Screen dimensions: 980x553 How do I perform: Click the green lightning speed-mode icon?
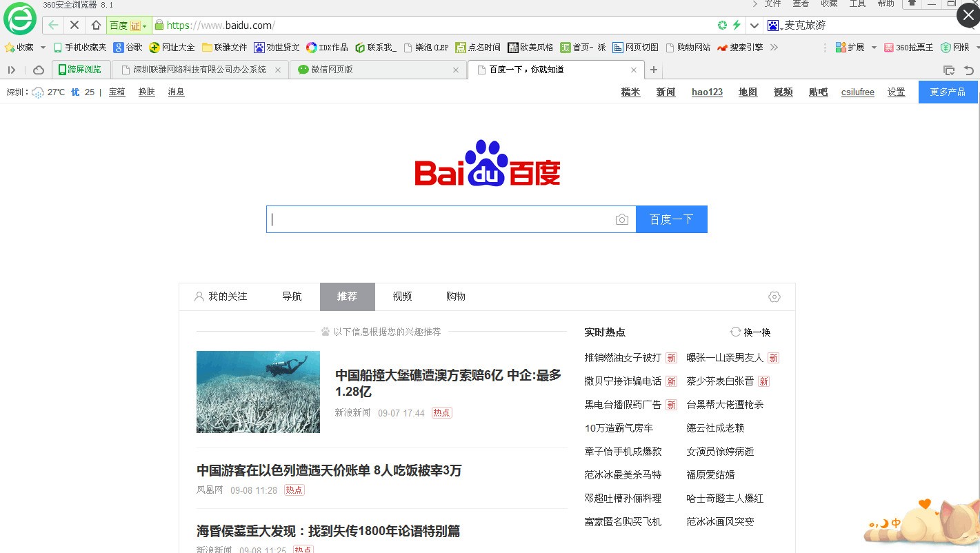(737, 26)
